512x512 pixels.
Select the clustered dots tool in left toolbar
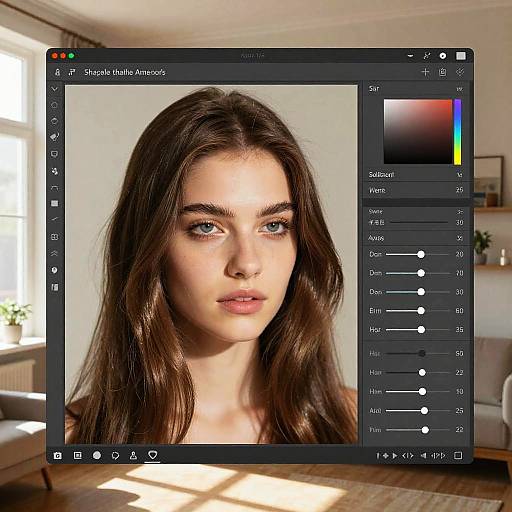click(x=55, y=171)
